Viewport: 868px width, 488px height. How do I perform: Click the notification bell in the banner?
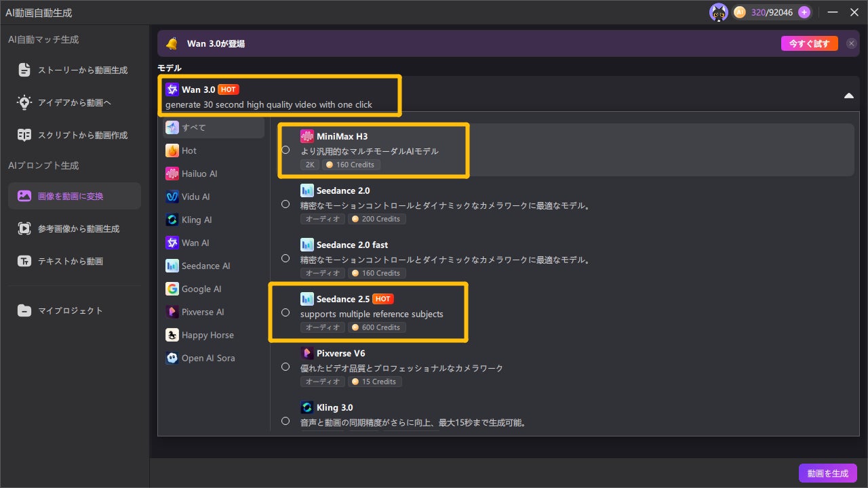pyautogui.click(x=172, y=43)
